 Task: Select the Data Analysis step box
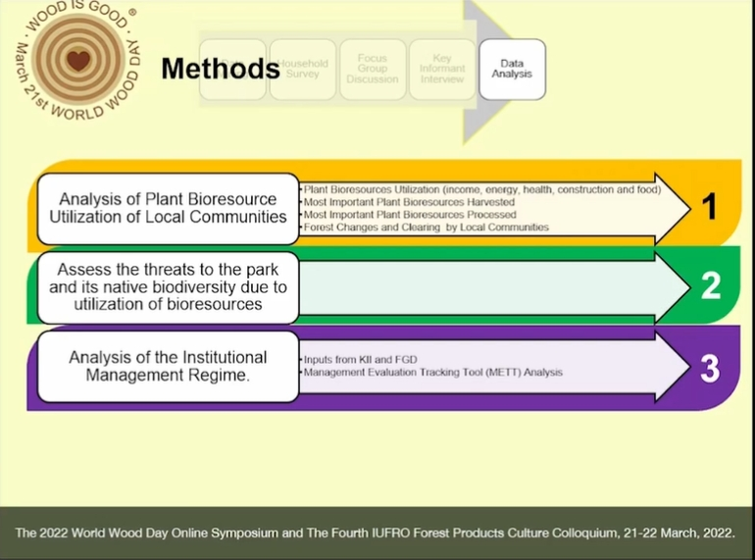click(512, 70)
